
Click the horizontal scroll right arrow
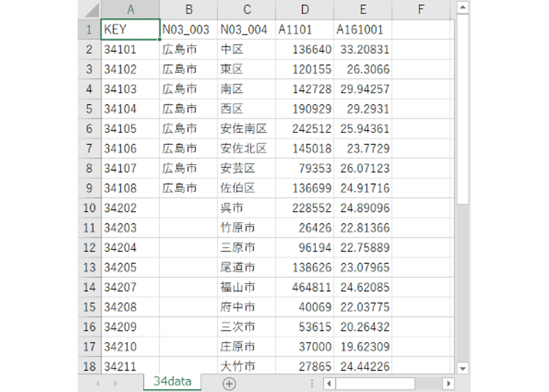click(449, 383)
